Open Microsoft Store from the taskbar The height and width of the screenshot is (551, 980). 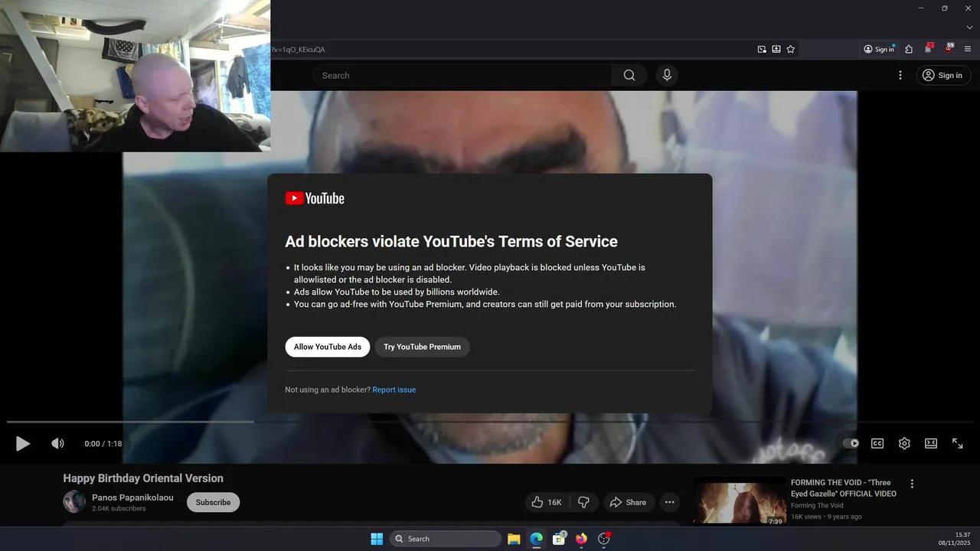pyautogui.click(x=559, y=539)
